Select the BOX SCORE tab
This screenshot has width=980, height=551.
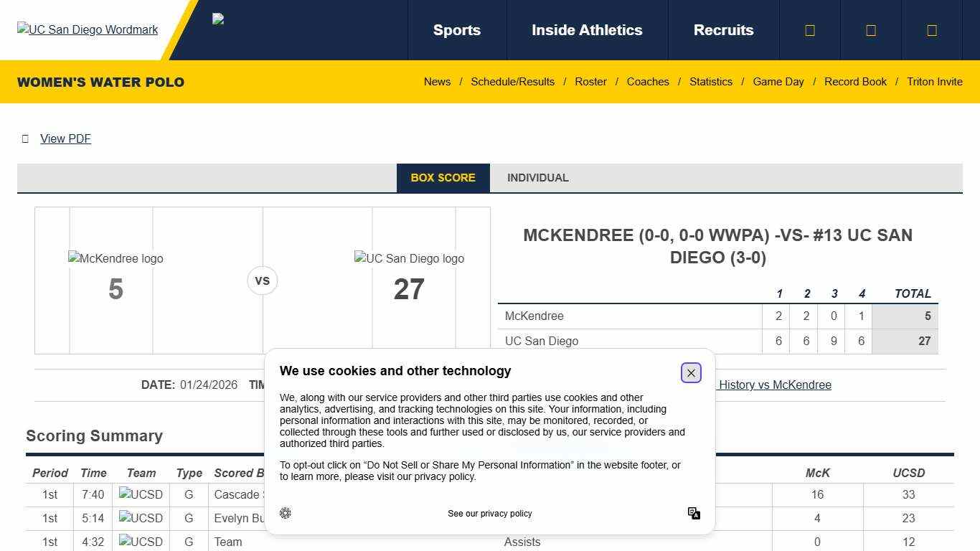(443, 177)
